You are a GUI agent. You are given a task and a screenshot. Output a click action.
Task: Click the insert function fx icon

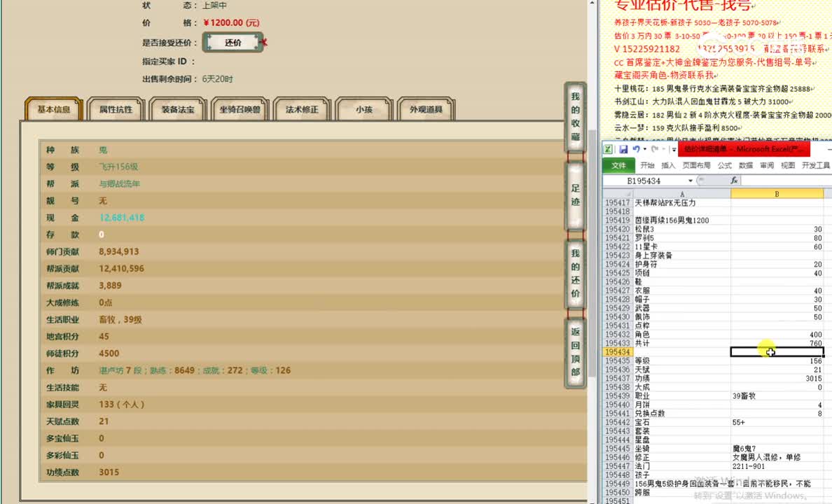(x=735, y=181)
